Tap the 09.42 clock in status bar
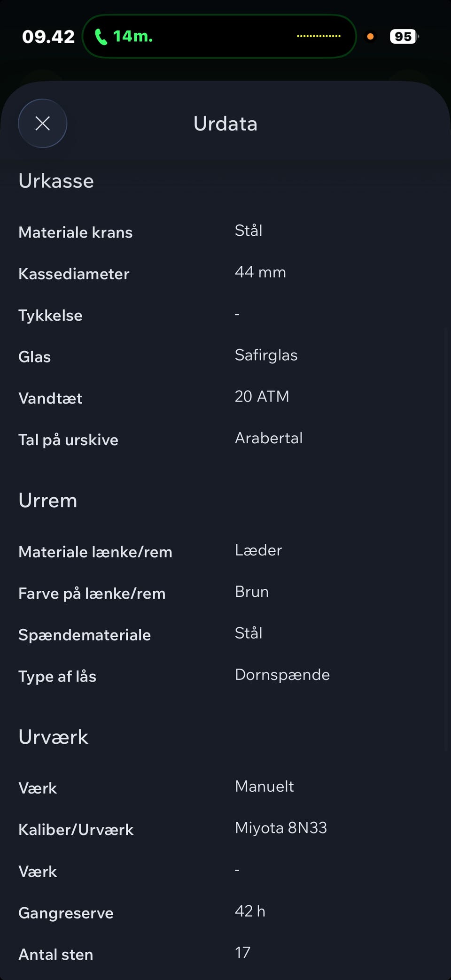Screen dimensions: 451x980 click(48, 37)
